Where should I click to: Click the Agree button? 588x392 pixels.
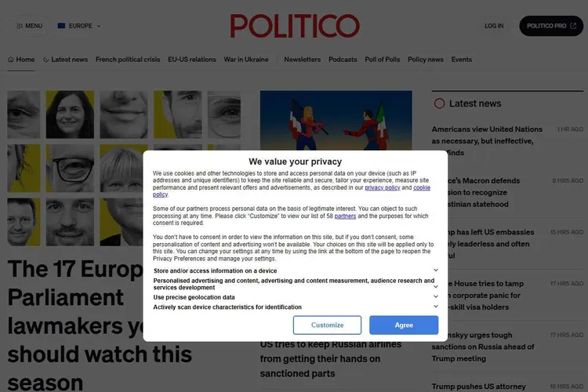click(x=404, y=325)
